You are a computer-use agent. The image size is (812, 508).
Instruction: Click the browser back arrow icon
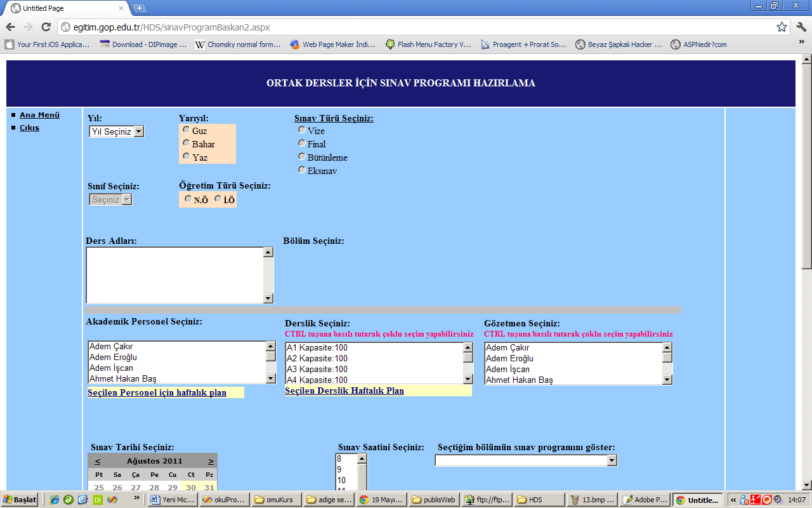(10, 27)
